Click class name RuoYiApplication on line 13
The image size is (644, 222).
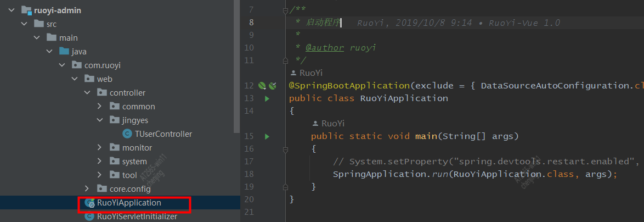404,99
